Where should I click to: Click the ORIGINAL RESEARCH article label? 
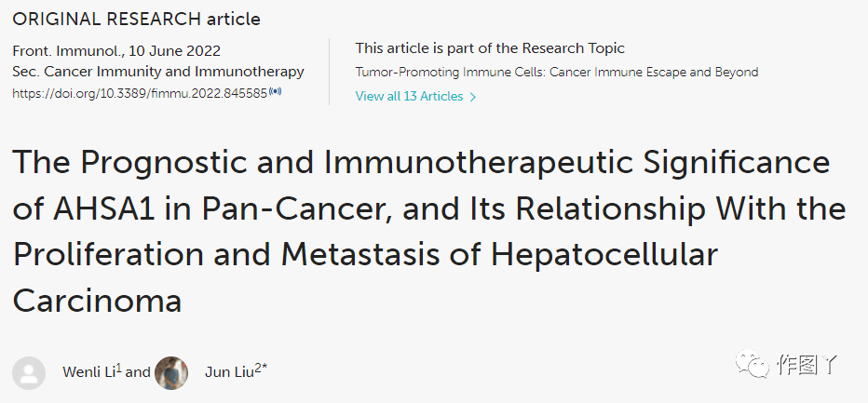pos(136,19)
